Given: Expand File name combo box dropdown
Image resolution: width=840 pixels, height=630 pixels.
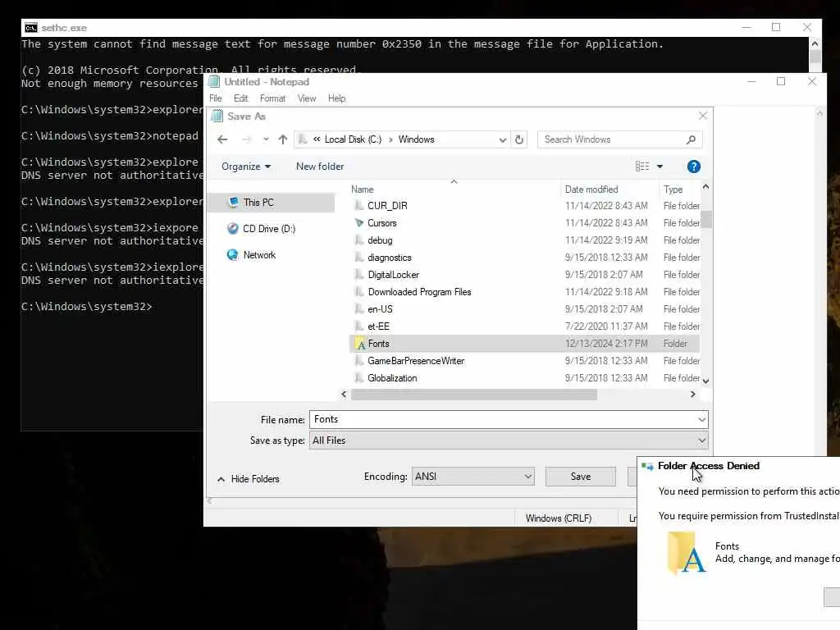Looking at the screenshot, I should point(701,419).
